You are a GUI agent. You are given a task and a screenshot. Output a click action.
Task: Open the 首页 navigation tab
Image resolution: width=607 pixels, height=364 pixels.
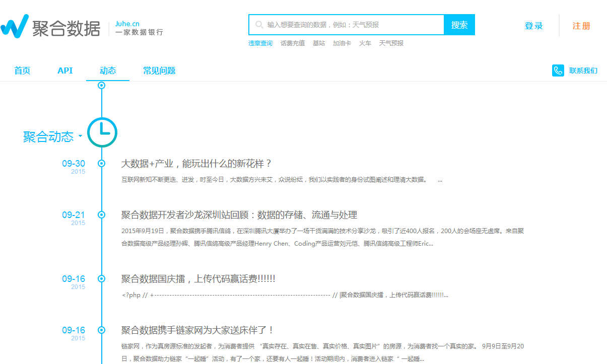pyautogui.click(x=22, y=70)
